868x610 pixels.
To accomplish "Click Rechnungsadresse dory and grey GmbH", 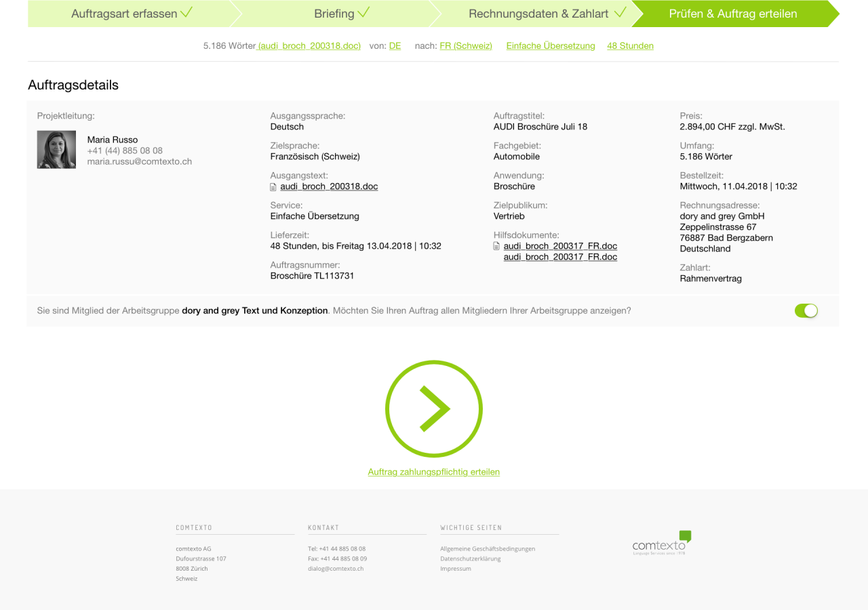I will coord(722,216).
